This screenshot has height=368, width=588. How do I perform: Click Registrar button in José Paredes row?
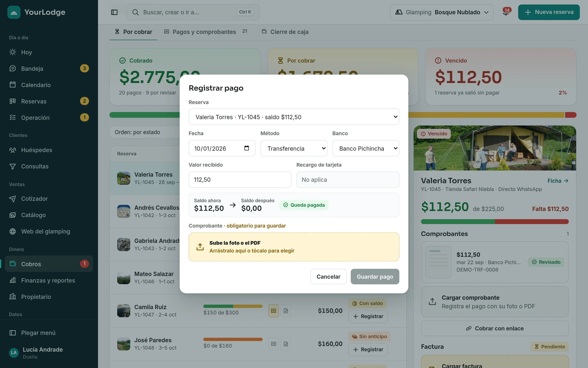point(368,350)
